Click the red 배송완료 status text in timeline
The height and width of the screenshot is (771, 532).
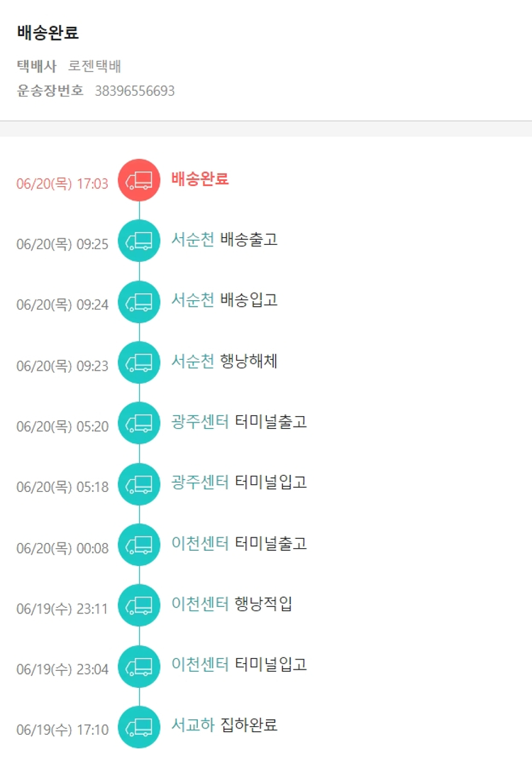(x=200, y=179)
